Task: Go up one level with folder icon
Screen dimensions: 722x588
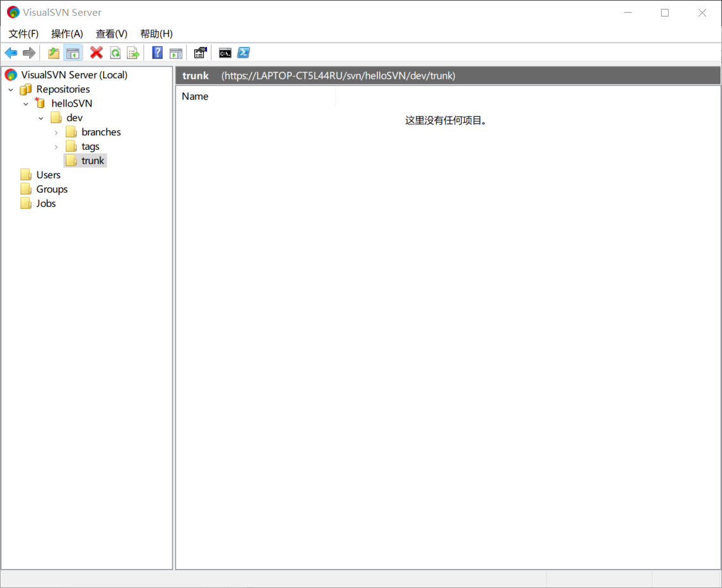Action: point(54,53)
